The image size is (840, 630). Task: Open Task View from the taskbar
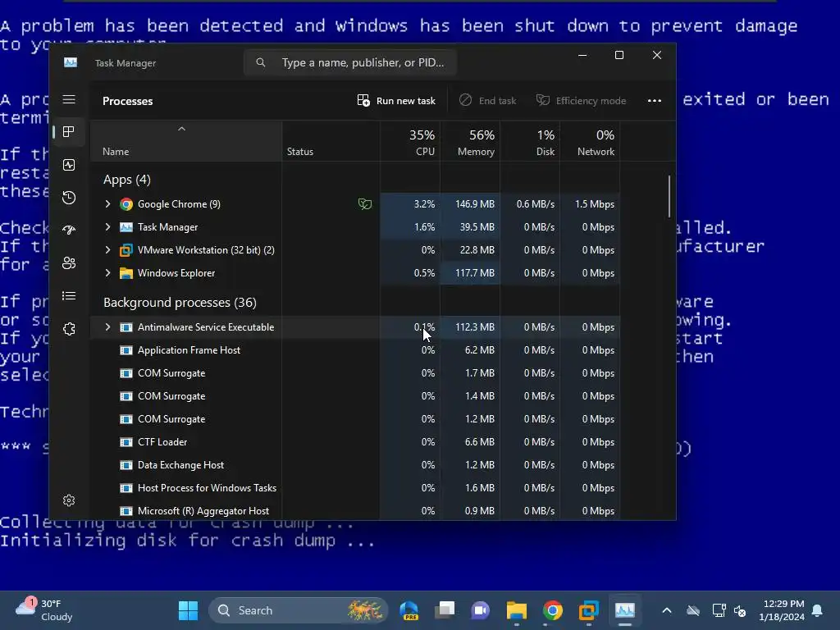(445, 610)
